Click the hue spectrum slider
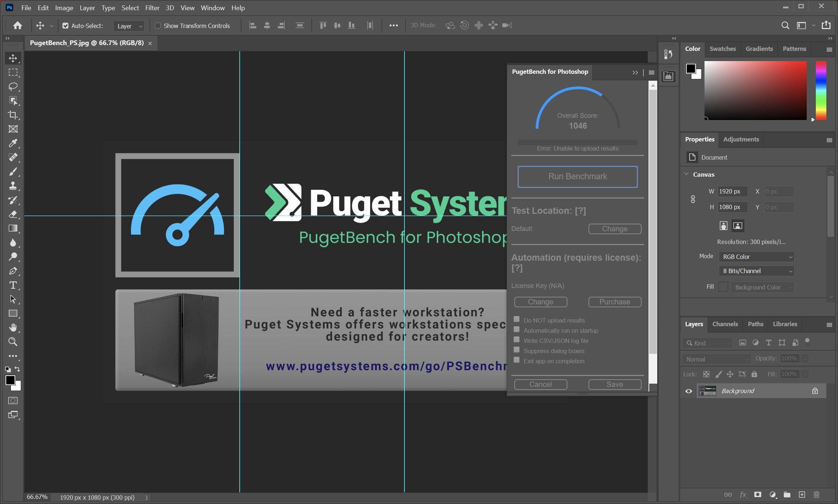This screenshot has height=504, width=838. click(821, 91)
